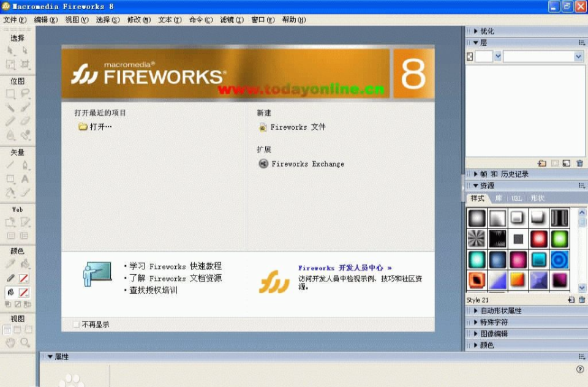Viewport: 588px width, 387px height.
Task: Check the 不再显示 checkbox
Action: pos(76,325)
